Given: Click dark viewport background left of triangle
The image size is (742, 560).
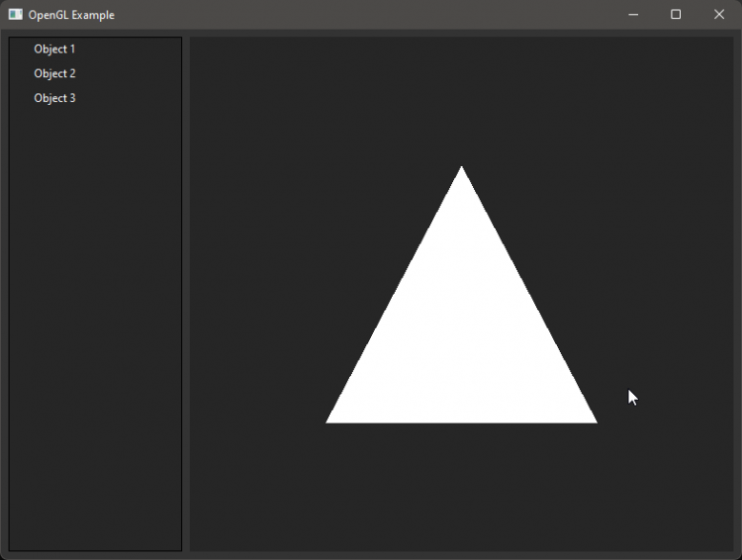Looking at the screenshot, I should (257, 297).
